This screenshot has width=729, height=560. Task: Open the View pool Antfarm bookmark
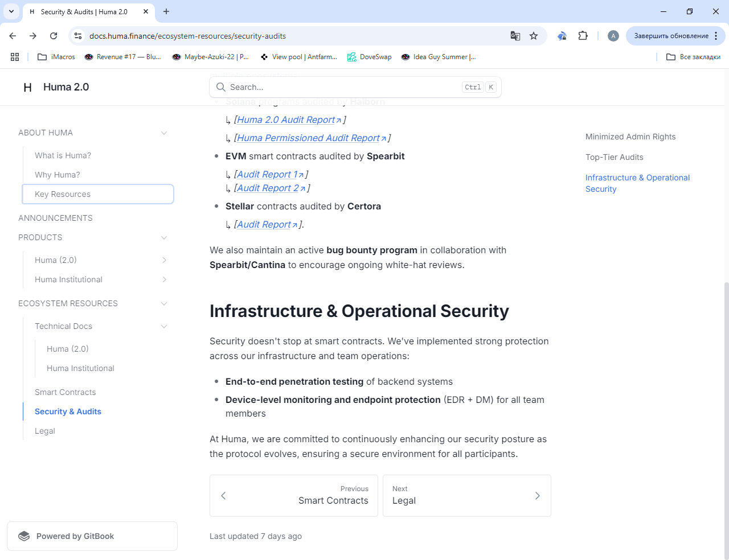(298, 57)
